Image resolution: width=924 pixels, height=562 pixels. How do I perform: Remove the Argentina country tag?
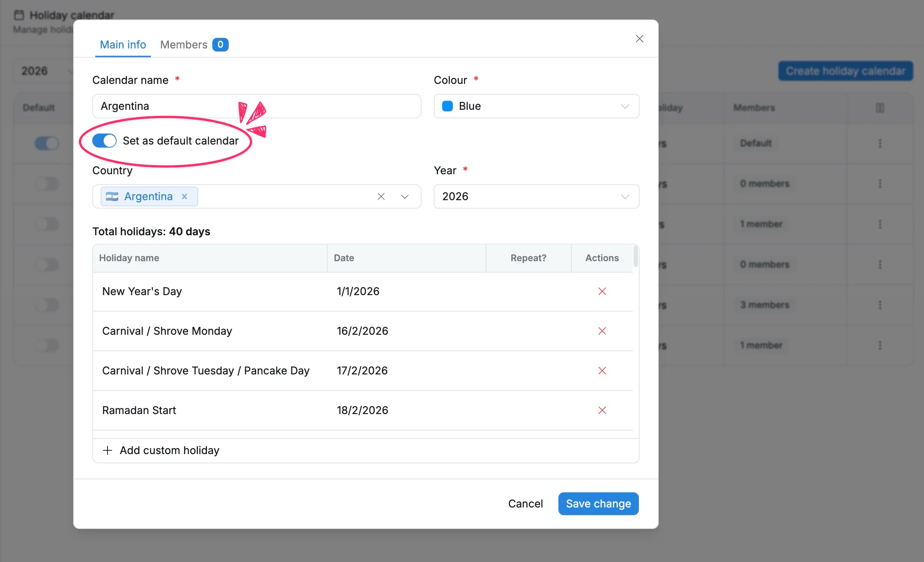(184, 196)
